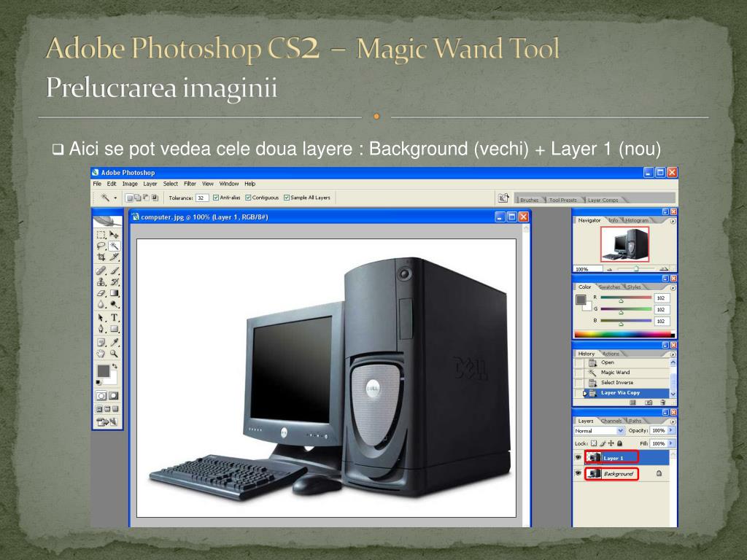This screenshot has width=747, height=560.
Task: Click the foreground color swatch in toolbox
Action: coord(104,371)
